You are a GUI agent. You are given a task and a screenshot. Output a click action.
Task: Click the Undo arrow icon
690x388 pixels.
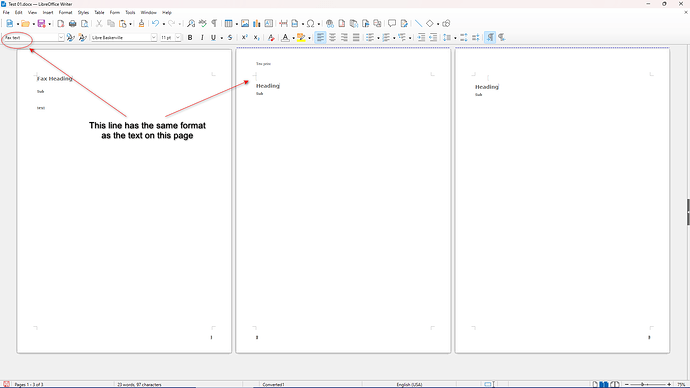point(155,23)
